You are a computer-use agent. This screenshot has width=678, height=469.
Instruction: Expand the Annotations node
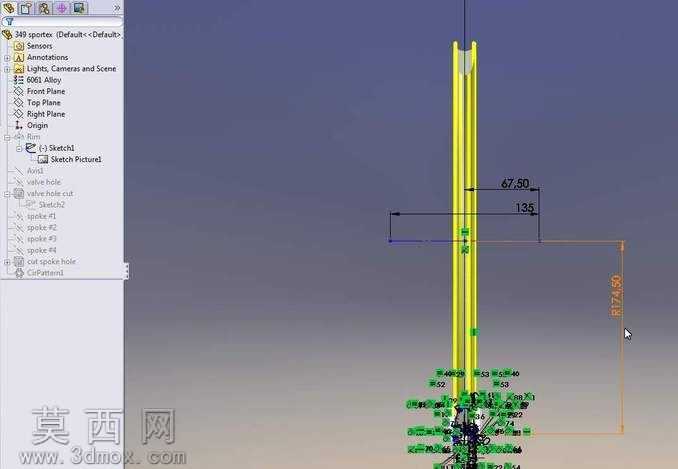7,57
